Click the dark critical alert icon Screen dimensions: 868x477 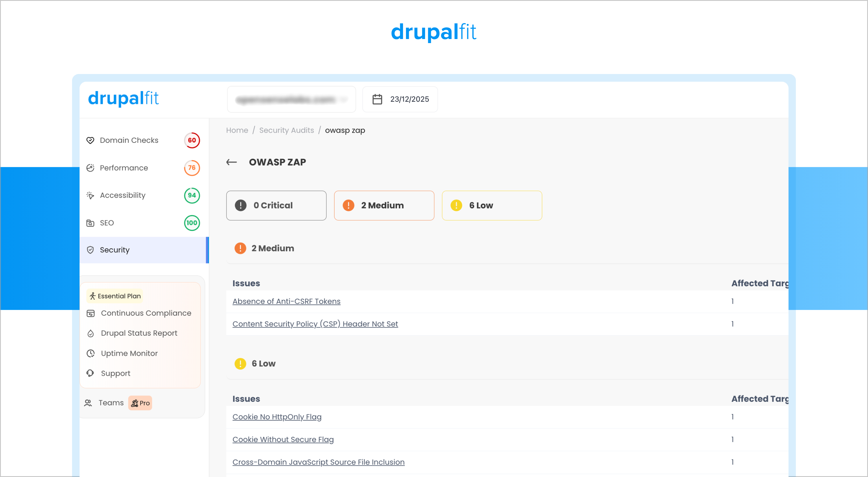click(241, 205)
